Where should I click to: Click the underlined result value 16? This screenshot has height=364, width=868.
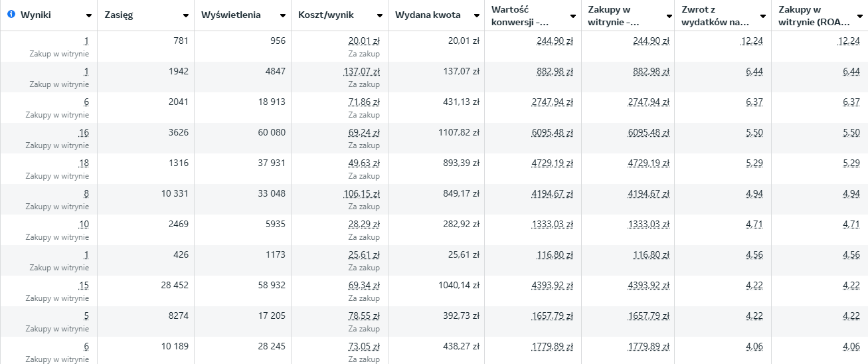coord(84,133)
